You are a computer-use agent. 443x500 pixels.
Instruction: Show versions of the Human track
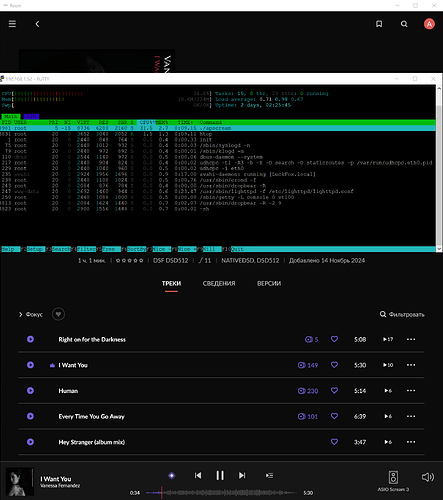388,391
